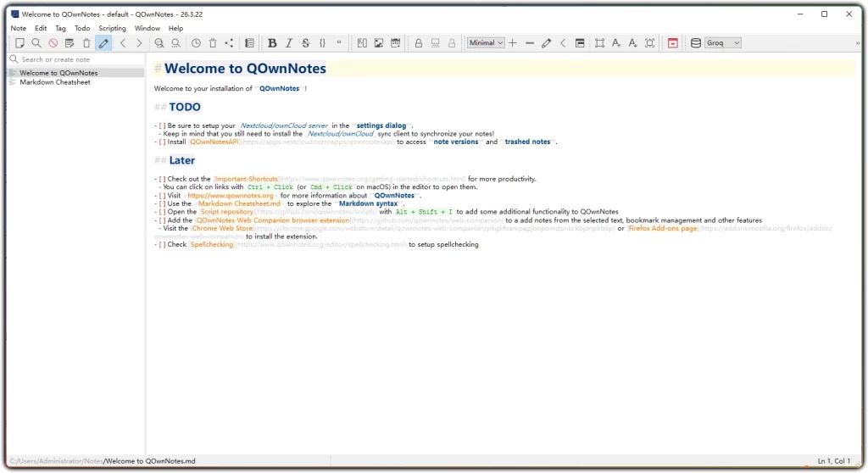Open the Groq AI backend dropdown
Screen dimensions: 868x473
point(723,43)
